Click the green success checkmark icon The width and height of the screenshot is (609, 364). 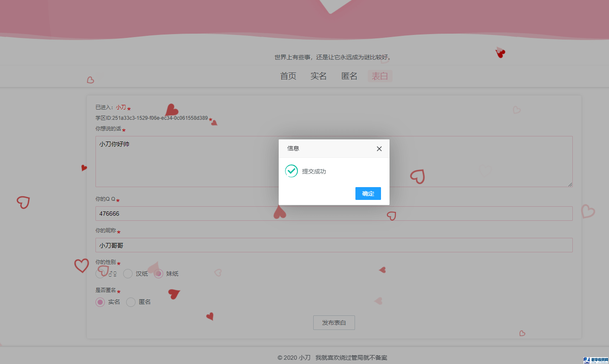pyautogui.click(x=291, y=171)
